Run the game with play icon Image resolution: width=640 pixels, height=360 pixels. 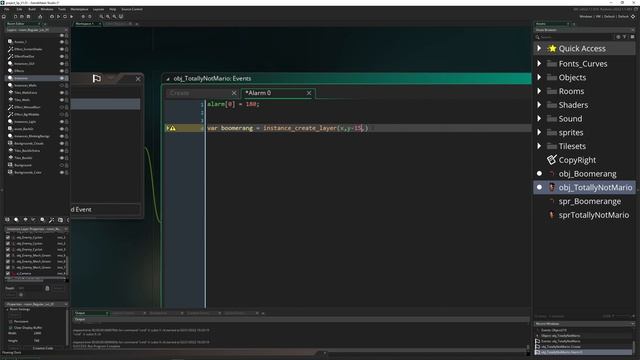58,17
